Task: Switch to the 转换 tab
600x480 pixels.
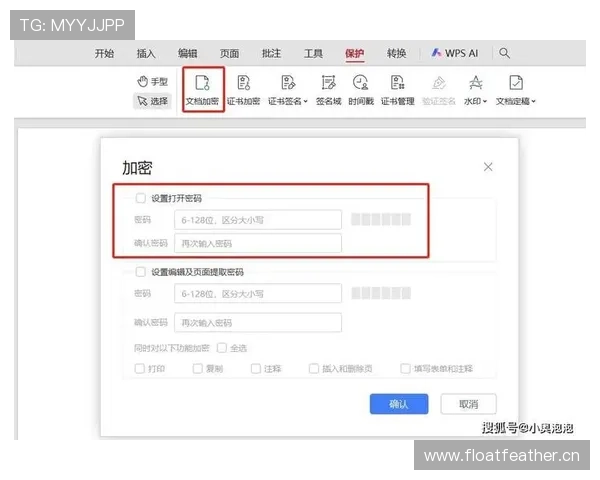Action: pos(396,54)
